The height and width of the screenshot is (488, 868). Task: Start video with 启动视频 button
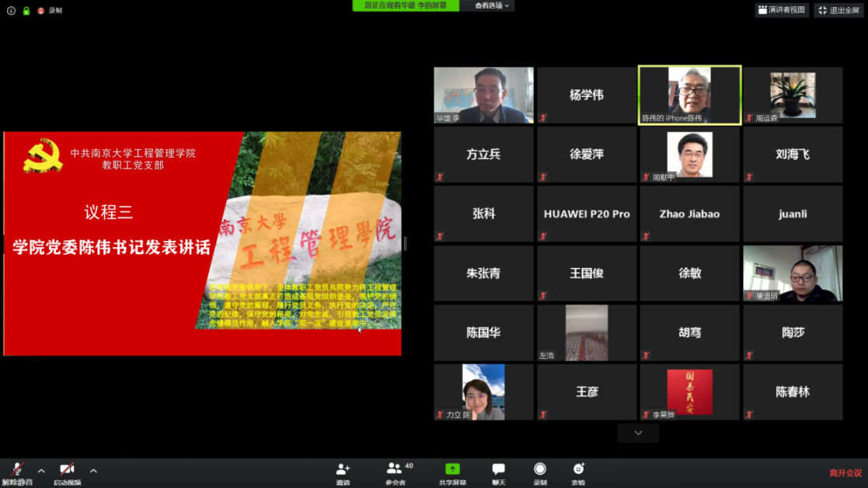67,471
